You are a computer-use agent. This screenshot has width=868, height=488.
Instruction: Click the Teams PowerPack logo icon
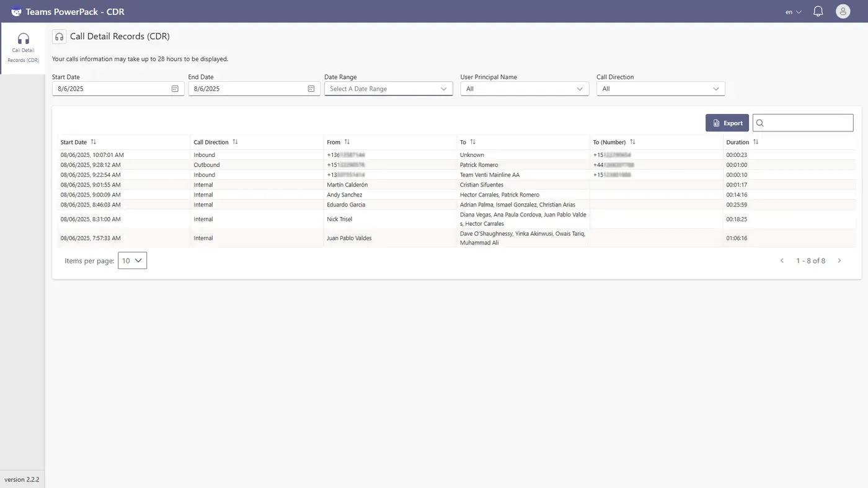pos(16,11)
